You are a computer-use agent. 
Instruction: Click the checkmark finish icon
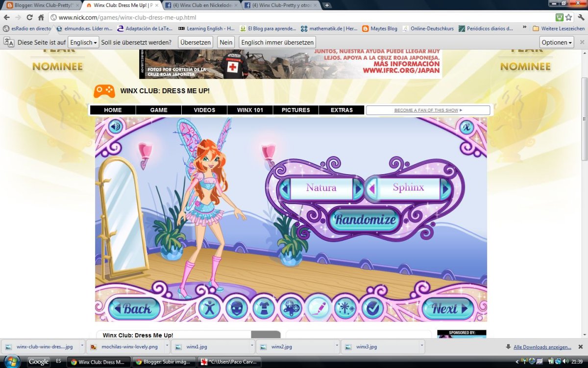pos(372,308)
